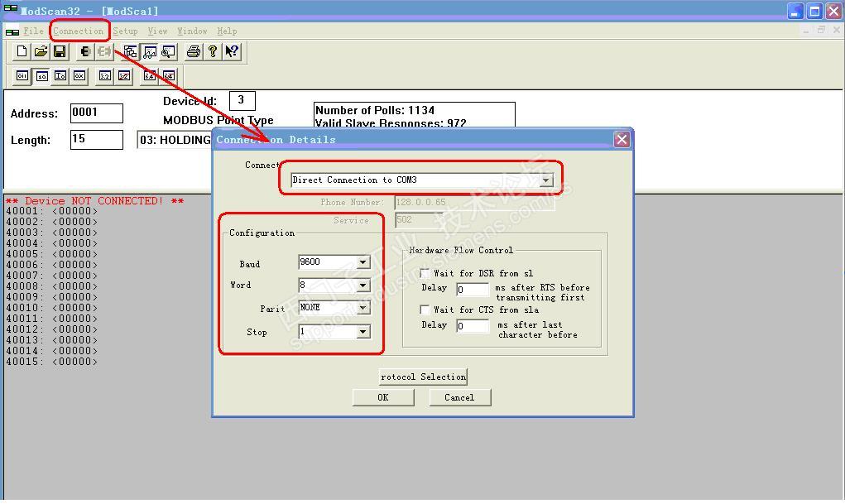Click the ModScan32 title bar app icon
Viewport: 845px width, 504px height.
[10, 9]
